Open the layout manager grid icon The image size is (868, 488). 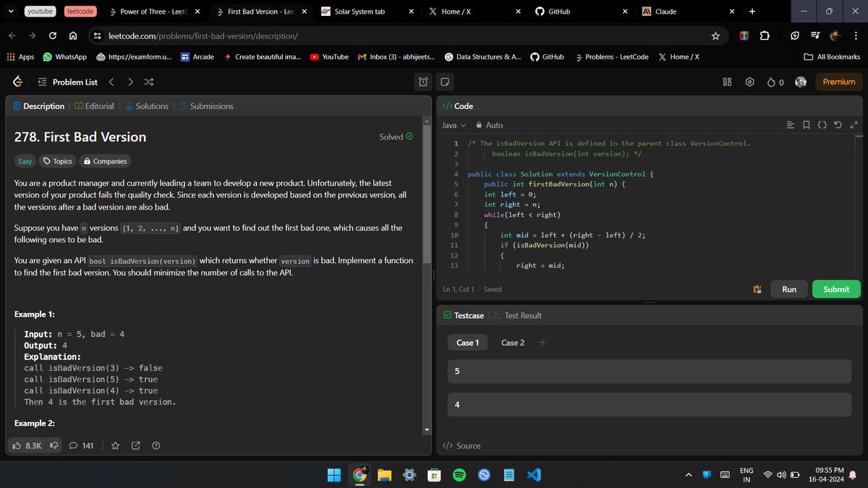click(728, 82)
